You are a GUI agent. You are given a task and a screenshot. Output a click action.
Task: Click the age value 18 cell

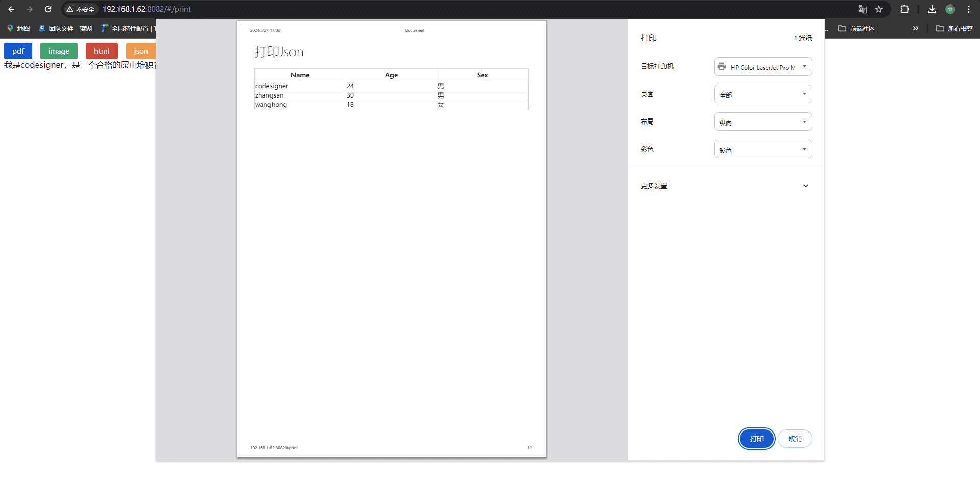[391, 105]
